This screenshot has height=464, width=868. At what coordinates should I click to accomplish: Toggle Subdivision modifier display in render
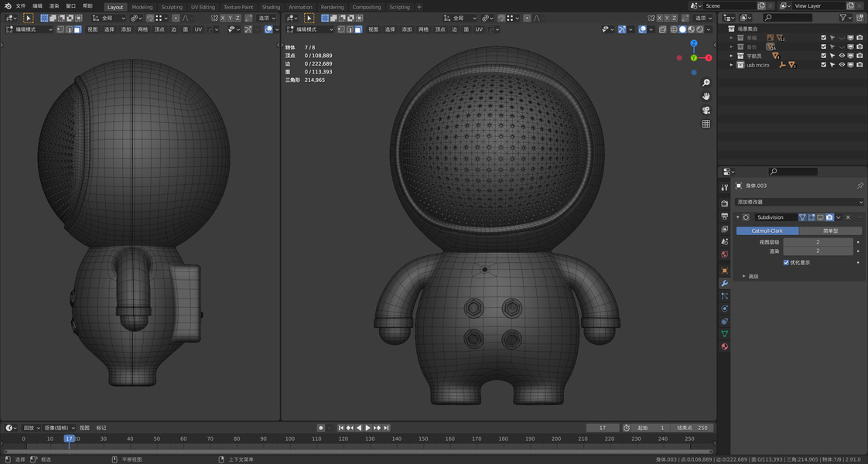coord(829,217)
